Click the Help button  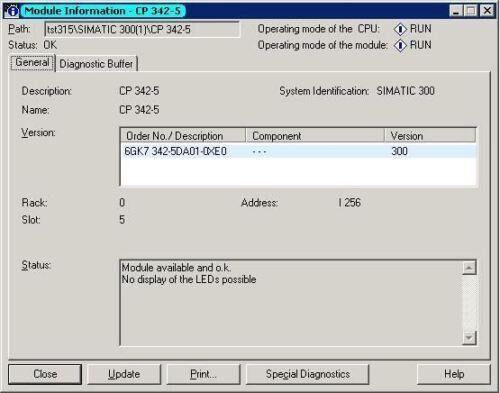point(454,374)
